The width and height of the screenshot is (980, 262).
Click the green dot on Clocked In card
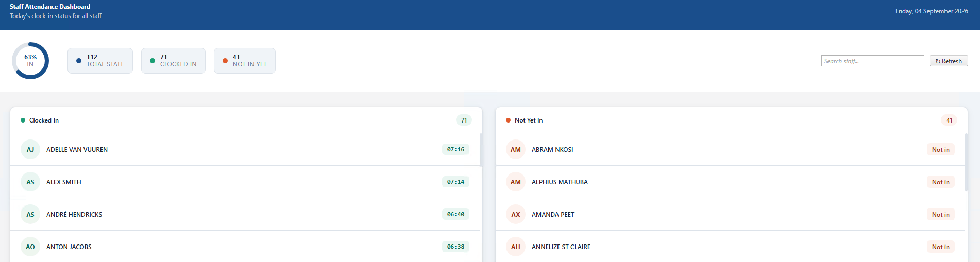point(153,61)
